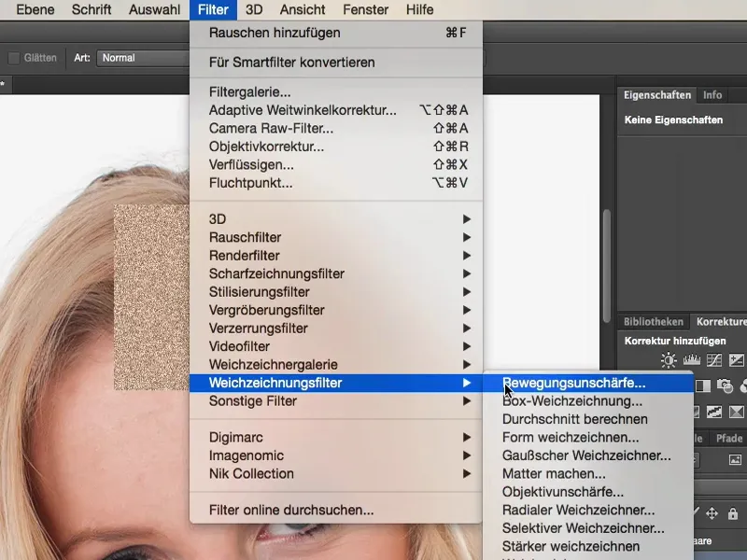
Task: Add a Threshold adjustment layer
Action: point(714,412)
